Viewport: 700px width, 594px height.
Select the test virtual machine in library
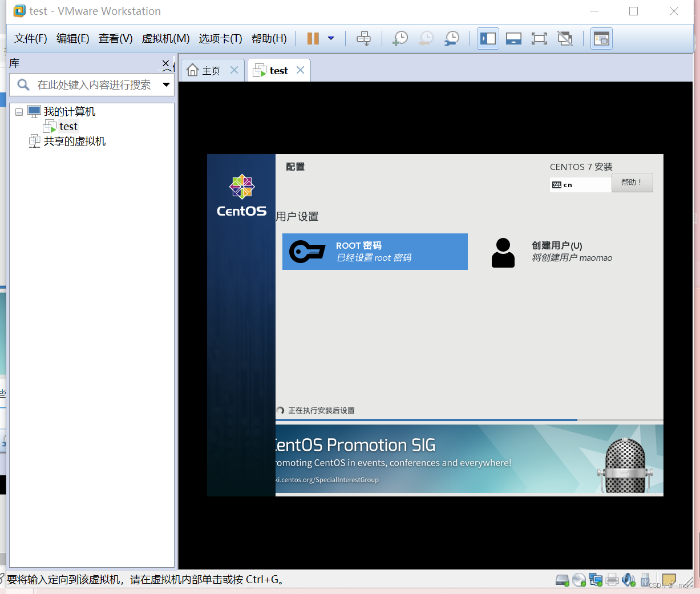68,126
